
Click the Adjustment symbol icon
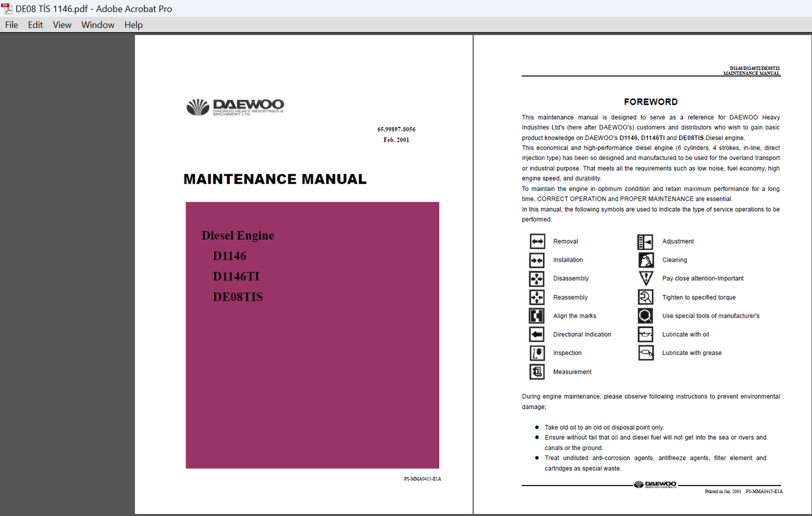click(x=646, y=242)
